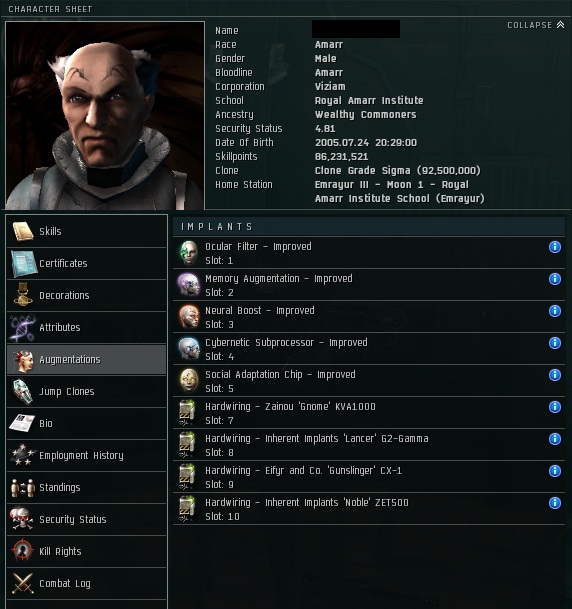The width and height of the screenshot is (572, 609).
Task: Click the character portrait image
Action: 105,115
